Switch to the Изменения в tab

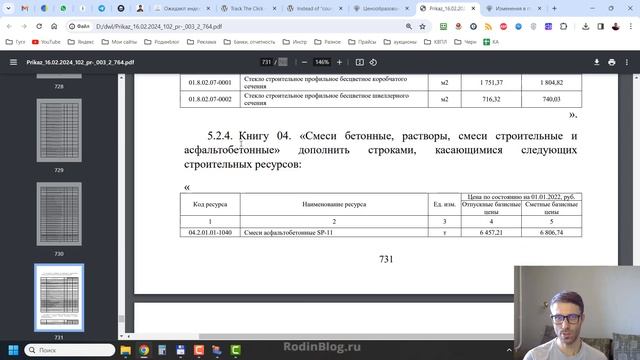click(x=512, y=8)
